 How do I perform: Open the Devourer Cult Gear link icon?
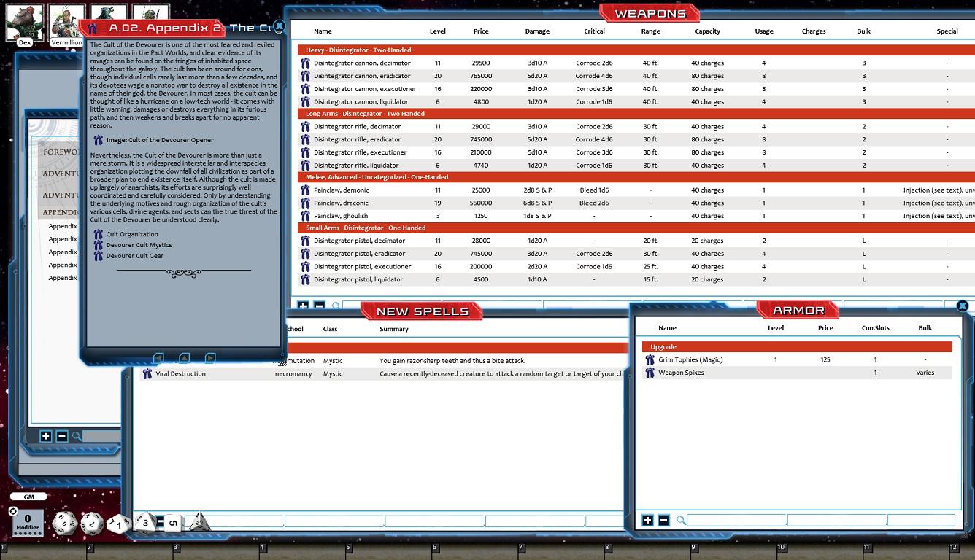pyautogui.click(x=99, y=256)
